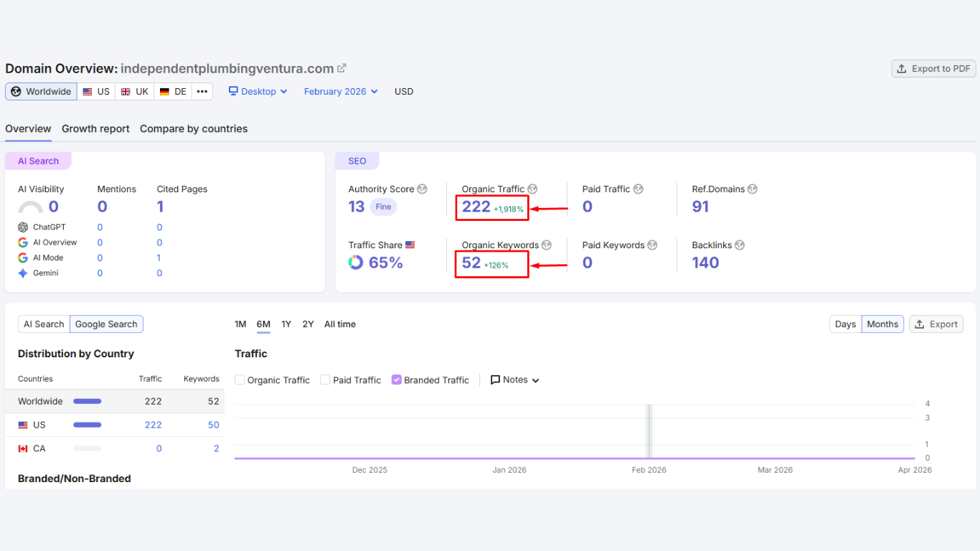Image resolution: width=980 pixels, height=551 pixels.
Task: Click the Canada flag in the country table
Action: pyautogui.click(x=23, y=449)
